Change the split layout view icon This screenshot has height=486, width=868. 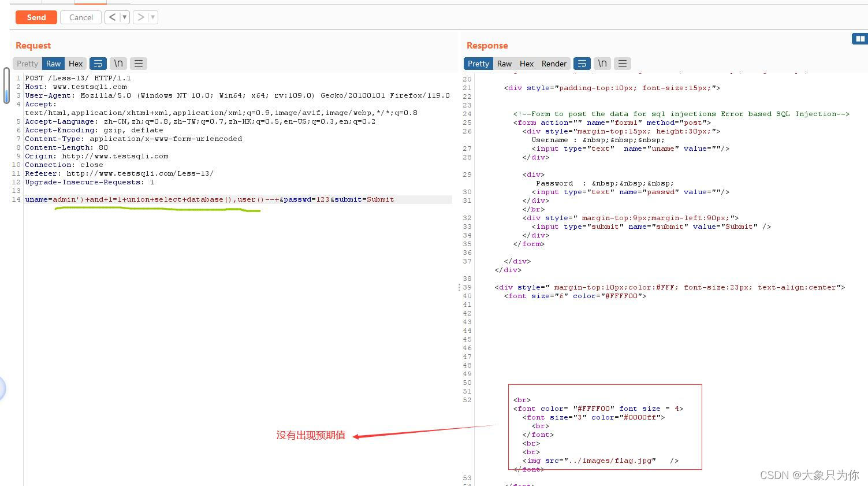(x=860, y=39)
